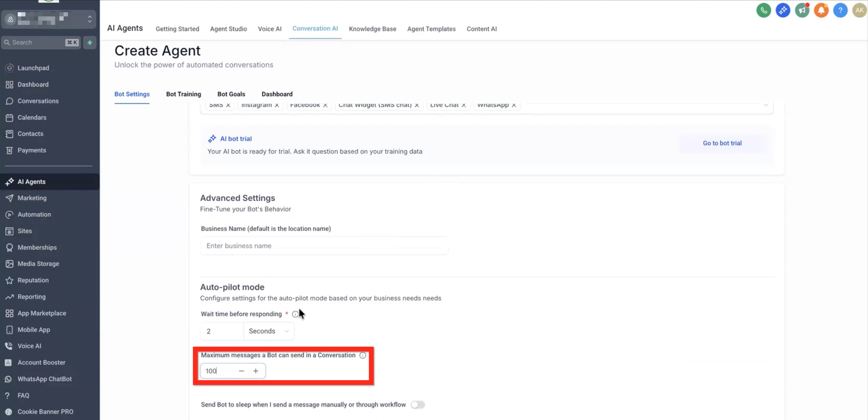Click the green lightning quick-action icon
The image size is (868, 420).
[90, 42]
